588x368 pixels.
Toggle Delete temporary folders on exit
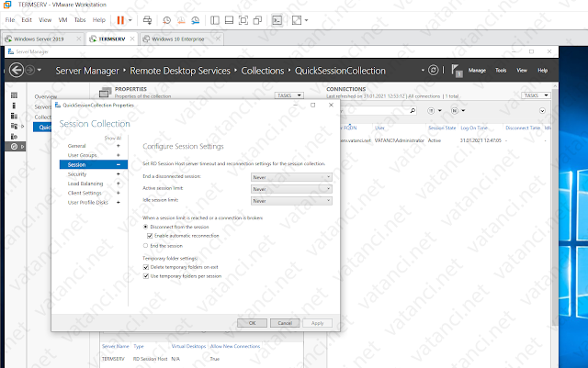pyautogui.click(x=146, y=267)
